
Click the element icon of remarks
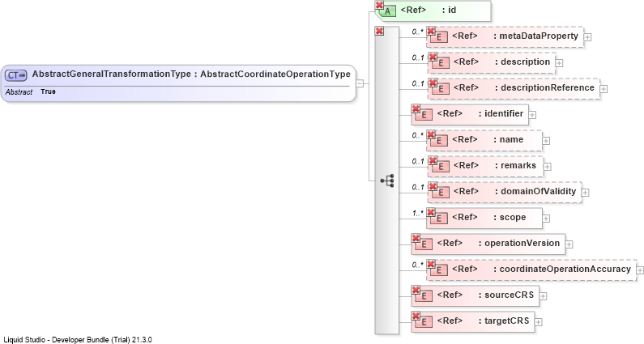pyautogui.click(x=441, y=166)
